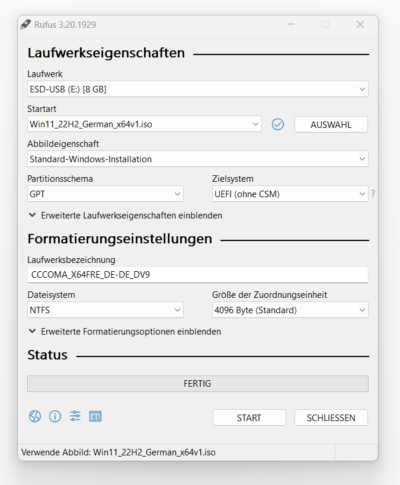Expand Erweiterte Formatierungsoptionen einblenden

click(x=125, y=332)
